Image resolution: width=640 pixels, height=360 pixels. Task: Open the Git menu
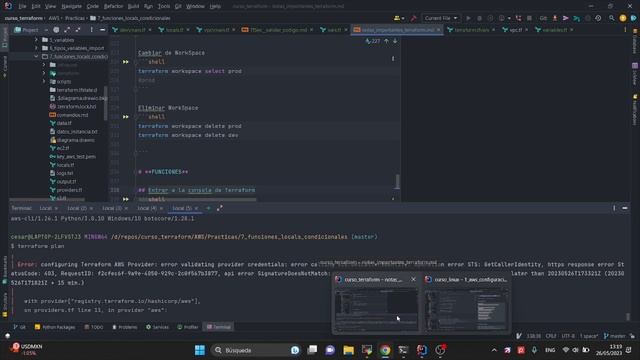(178, 6)
